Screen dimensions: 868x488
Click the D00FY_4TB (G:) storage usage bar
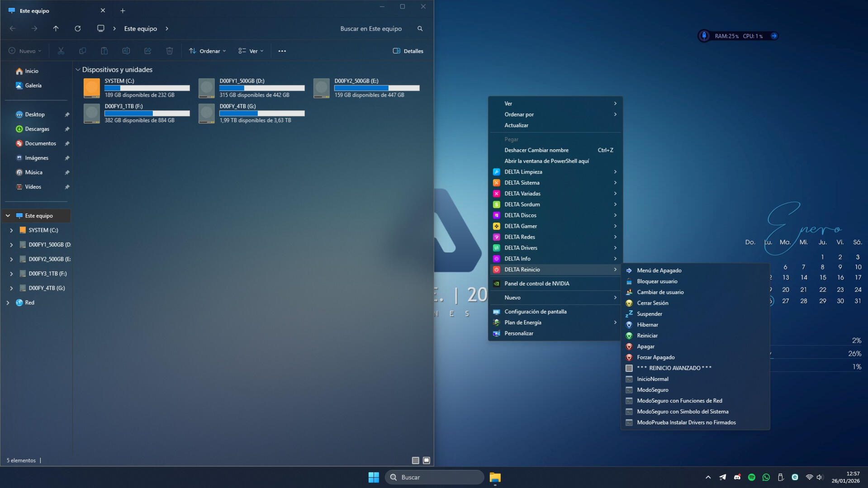click(262, 114)
